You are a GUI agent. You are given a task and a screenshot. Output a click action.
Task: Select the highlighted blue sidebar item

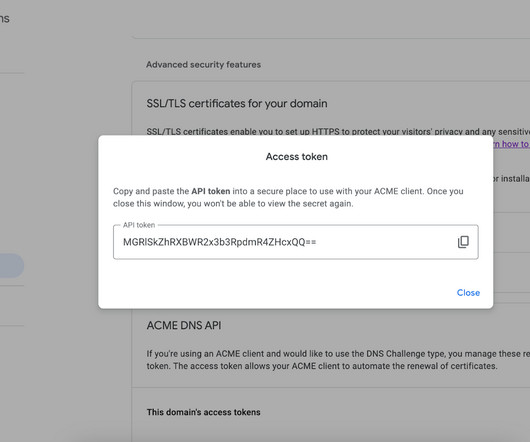[11, 266]
